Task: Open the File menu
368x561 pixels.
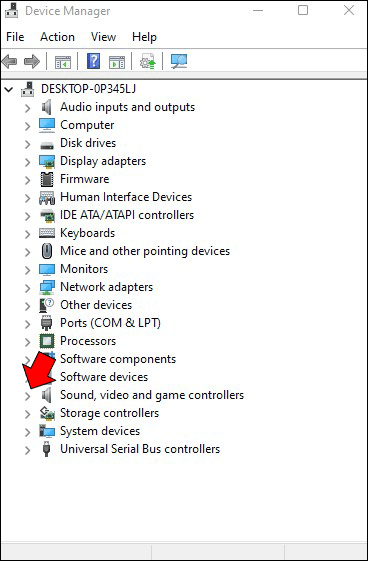Action: [15, 37]
